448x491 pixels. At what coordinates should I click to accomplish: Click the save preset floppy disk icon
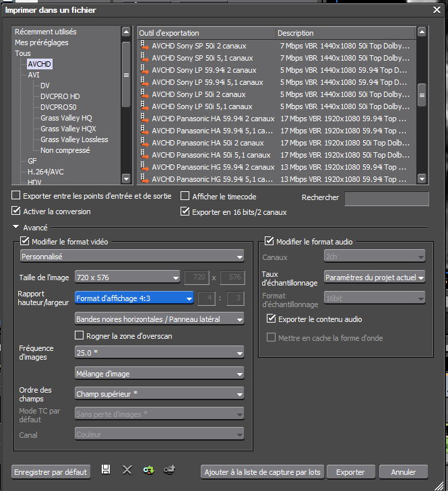point(106,469)
